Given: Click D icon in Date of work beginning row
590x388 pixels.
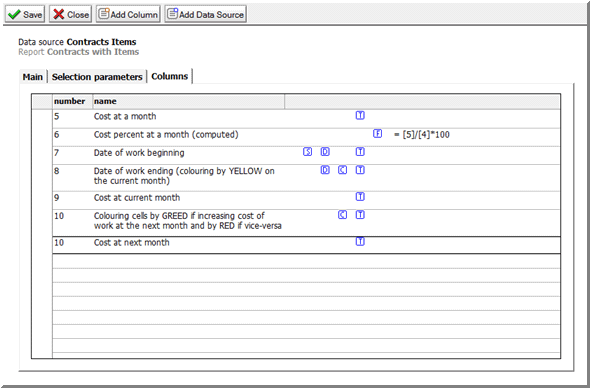Looking at the screenshot, I should coord(325,152).
